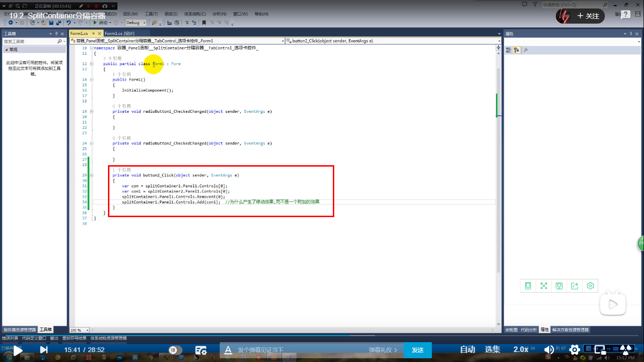Screen dimensions: 644x362
Task: Switch to 解决方案资源管理器 tab
Action: tap(570, 329)
